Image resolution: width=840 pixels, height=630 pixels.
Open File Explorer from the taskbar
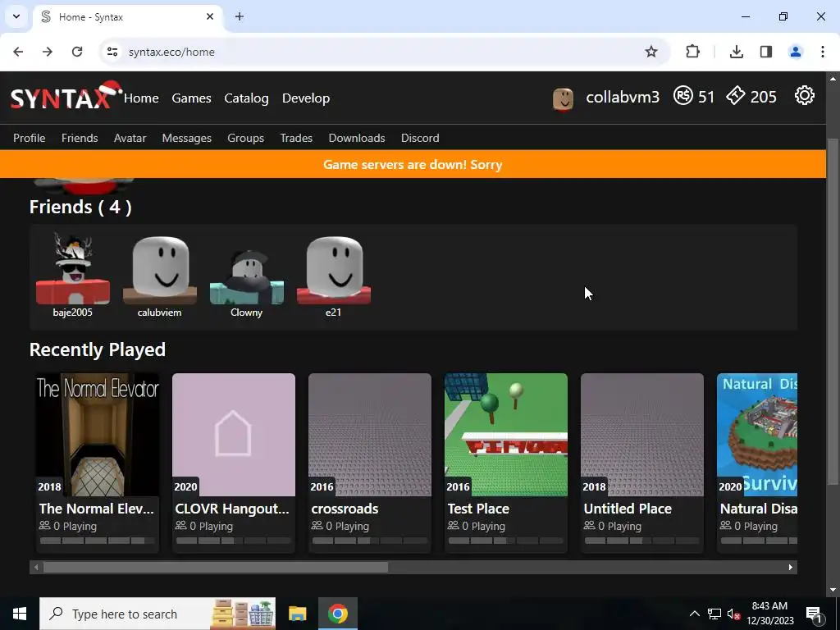297,614
